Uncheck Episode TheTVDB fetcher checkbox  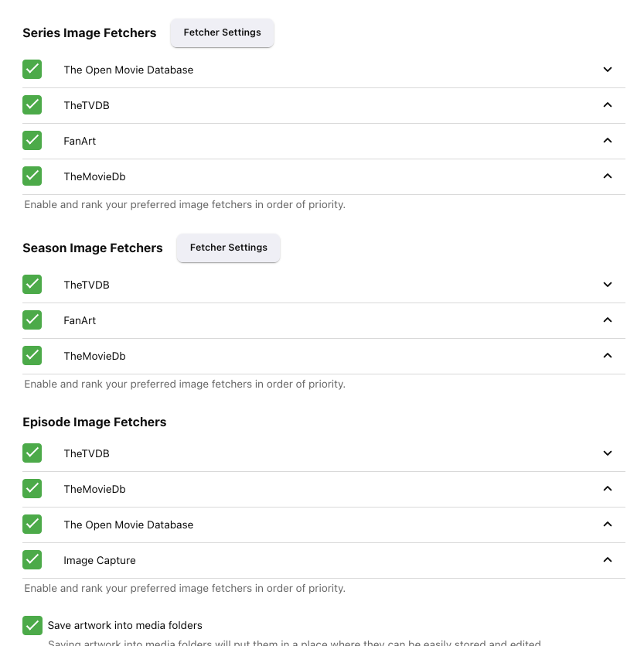tap(32, 453)
